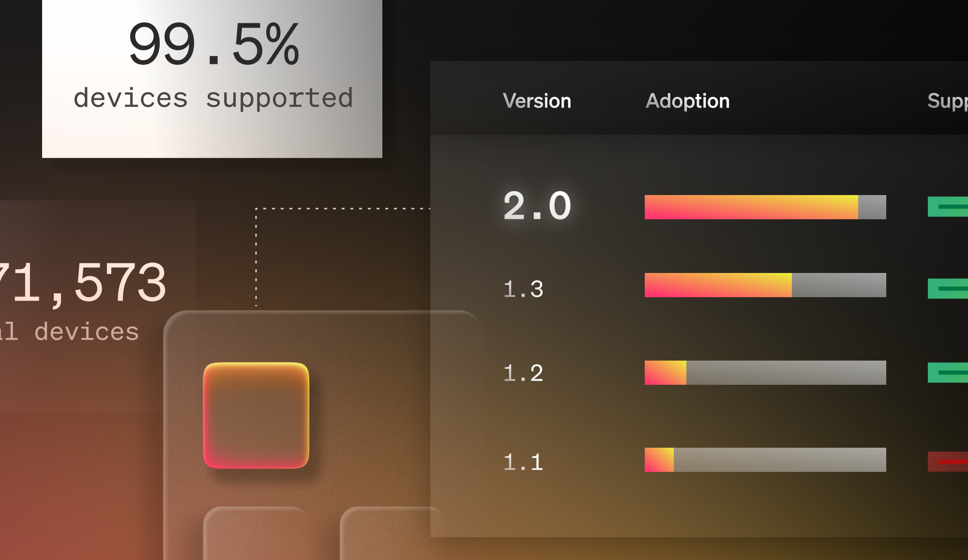Click the adoption bar for version 1.2
The image size is (968, 560).
pyautogui.click(x=765, y=373)
